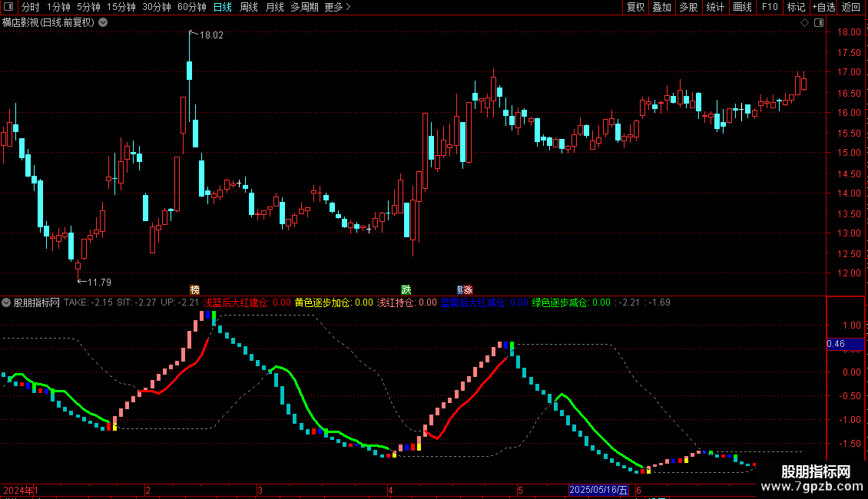This screenshot has height=499, width=868.
Task: Click the 浅蓝后大红建仓 legend label
Action: [x=236, y=302]
